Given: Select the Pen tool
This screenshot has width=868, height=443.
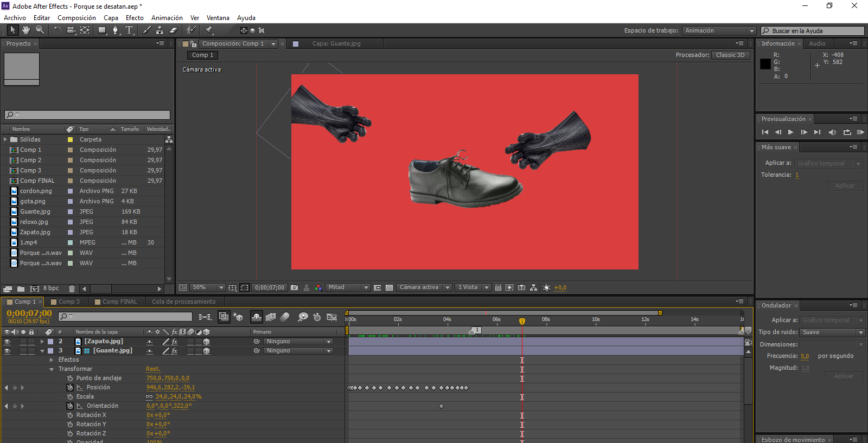Looking at the screenshot, I should [116, 30].
